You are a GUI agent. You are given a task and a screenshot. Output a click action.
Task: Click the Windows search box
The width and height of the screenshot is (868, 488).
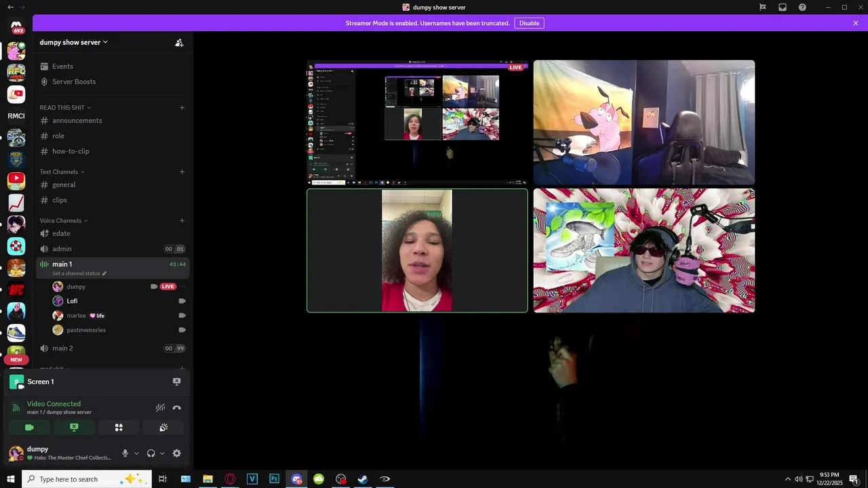87,479
